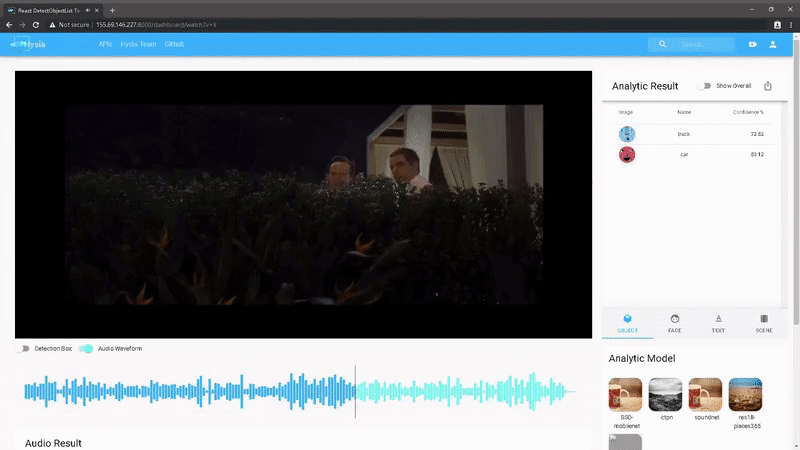Switch to the TEXT tab
This screenshot has height=450, width=800.
click(718, 323)
